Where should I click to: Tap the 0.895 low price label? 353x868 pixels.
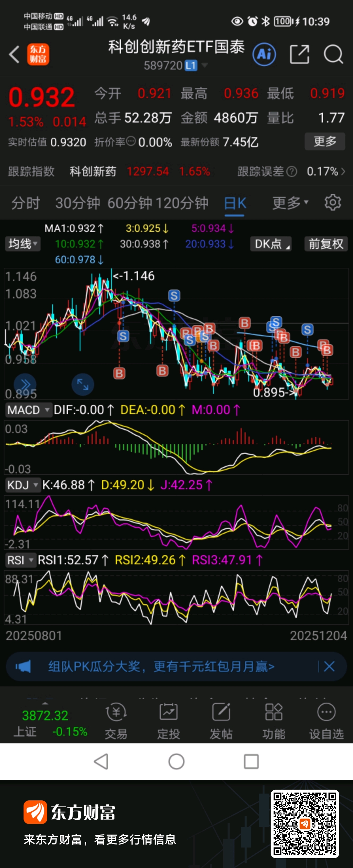275,393
